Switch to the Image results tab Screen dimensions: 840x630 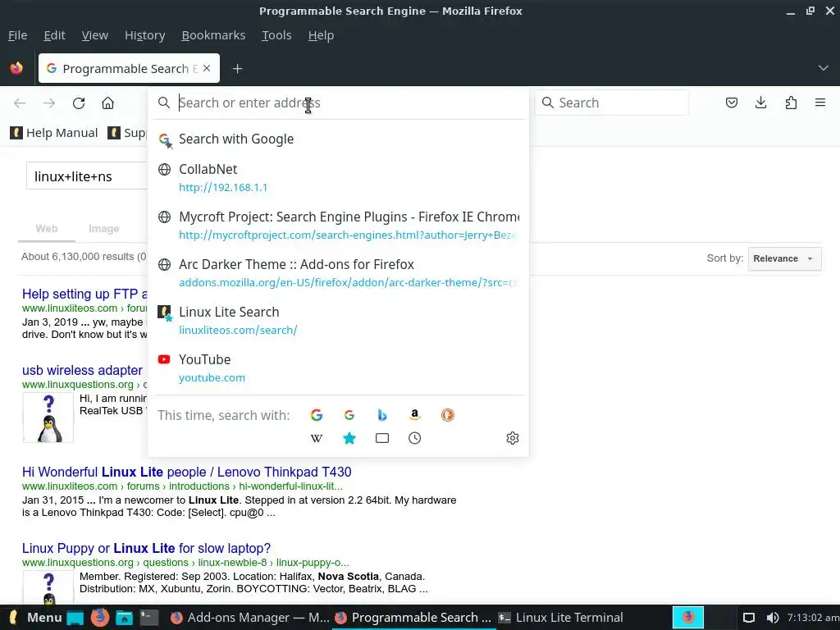click(104, 229)
